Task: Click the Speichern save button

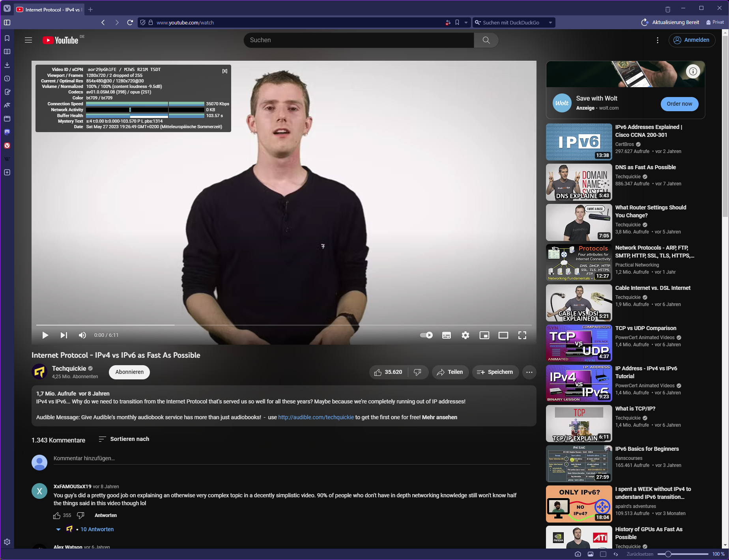Action: coord(495,372)
